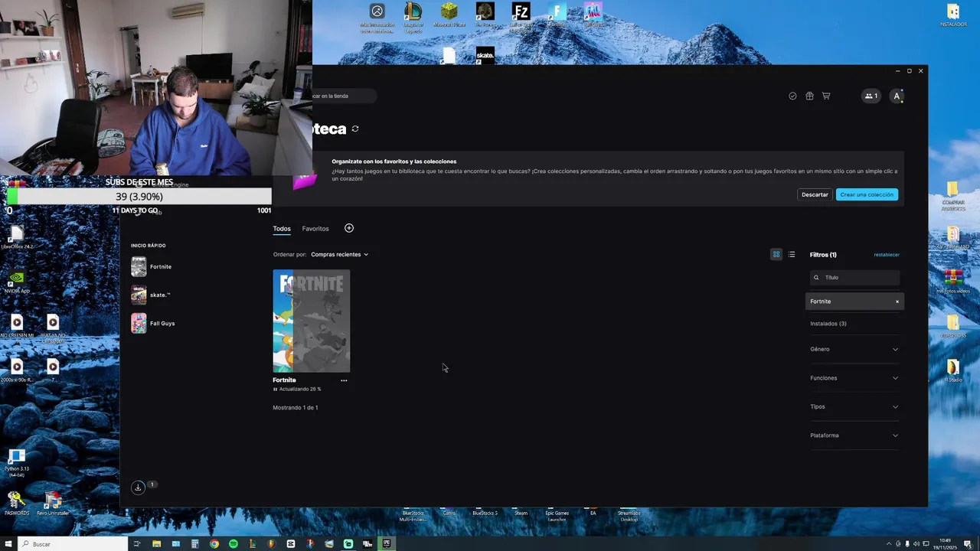Open Fall Guys desktop shortcut

pyautogui.click(x=593, y=15)
